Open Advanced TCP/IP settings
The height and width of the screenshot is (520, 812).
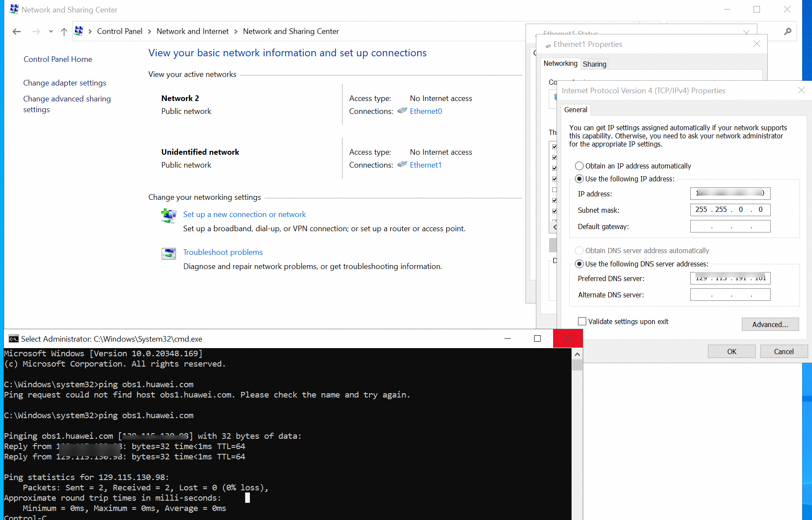pyautogui.click(x=770, y=324)
